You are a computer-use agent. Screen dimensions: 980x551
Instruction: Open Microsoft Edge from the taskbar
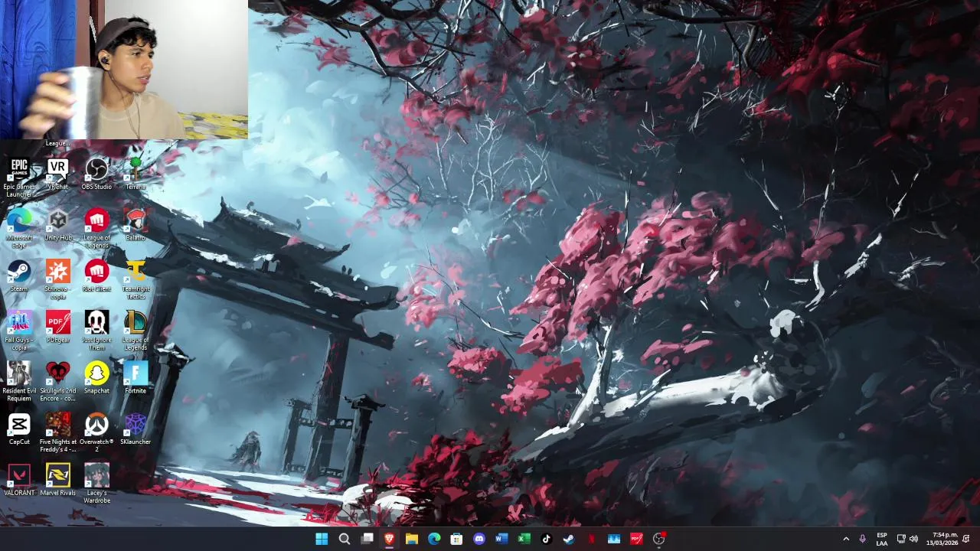434,539
